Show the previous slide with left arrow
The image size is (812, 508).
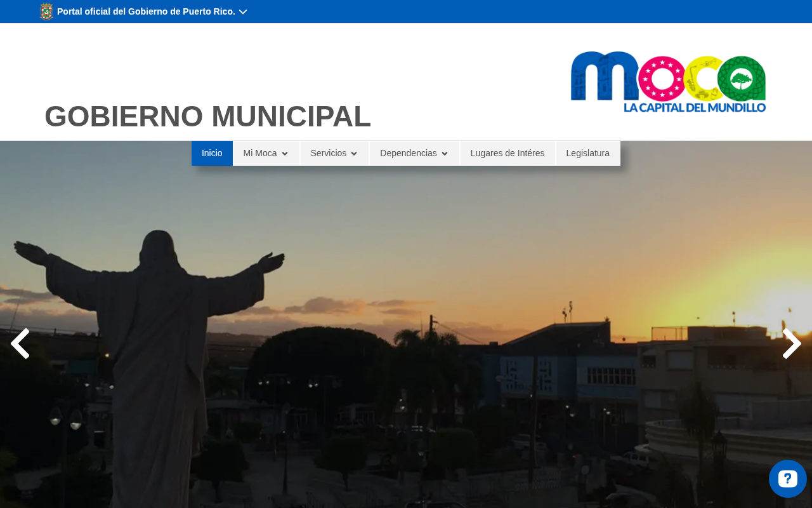(x=20, y=344)
